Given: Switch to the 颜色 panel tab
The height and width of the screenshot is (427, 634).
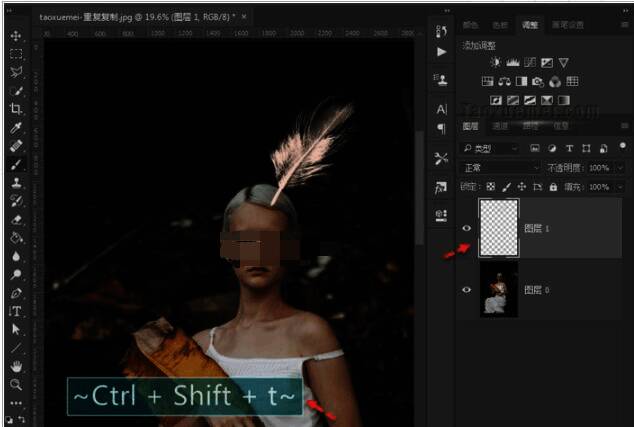Looking at the screenshot, I should point(471,23).
